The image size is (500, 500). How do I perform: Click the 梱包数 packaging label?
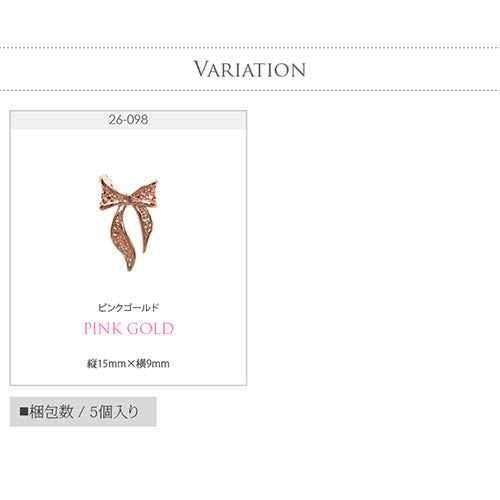click(51, 412)
